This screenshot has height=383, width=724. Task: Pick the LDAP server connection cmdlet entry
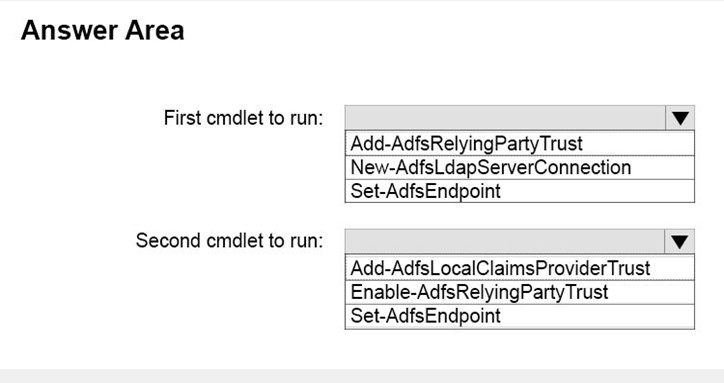click(519, 167)
